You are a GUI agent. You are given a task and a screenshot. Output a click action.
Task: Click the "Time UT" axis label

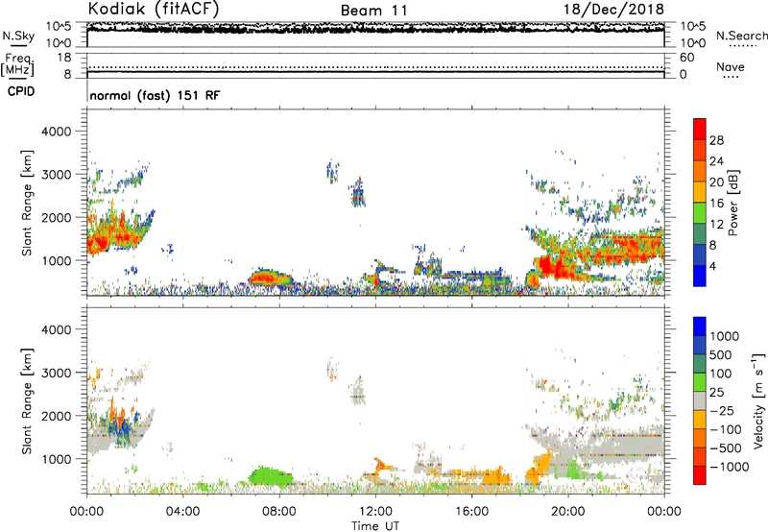click(375, 526)
